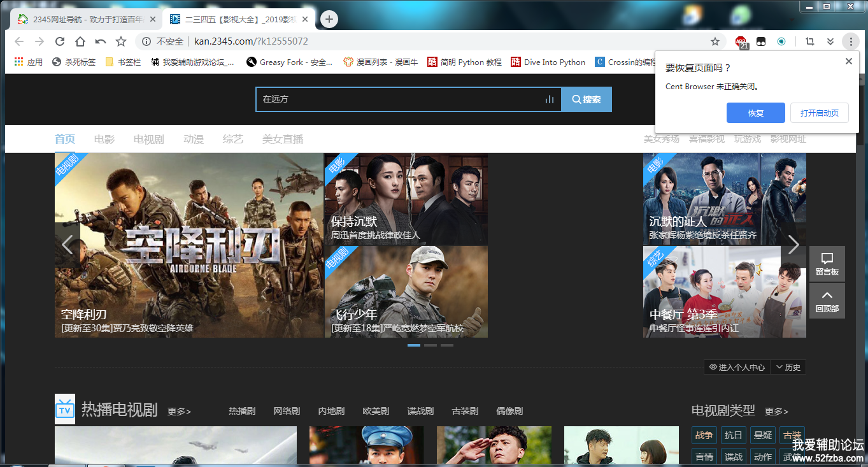Show the next carousel slide with the right arrow
Image resolution: width=868 pixels, height=467 pixels.
coord(793,245)
